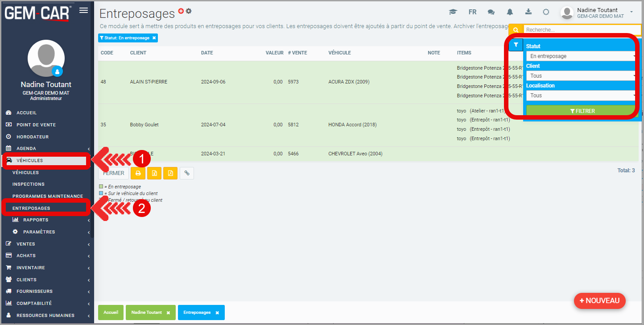Screen dimensions: 644x325
Task: Click the graduation cap training icon
Action: click(453, 12)
